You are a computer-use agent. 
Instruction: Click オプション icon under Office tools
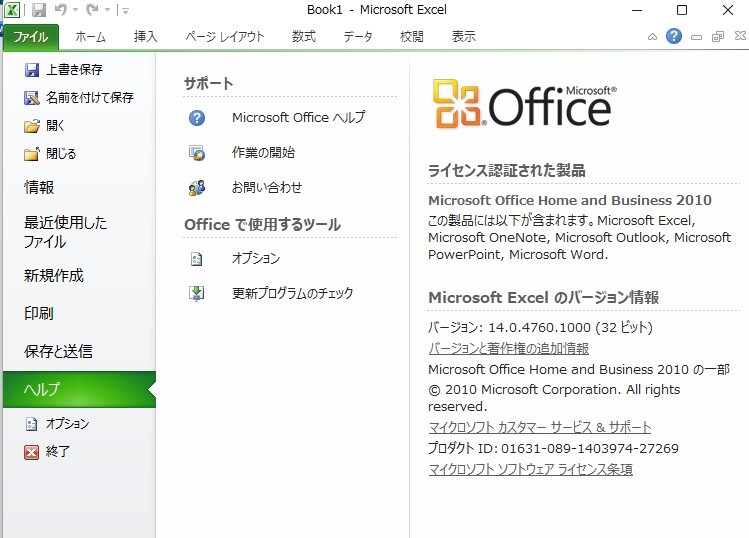(197, 258)
